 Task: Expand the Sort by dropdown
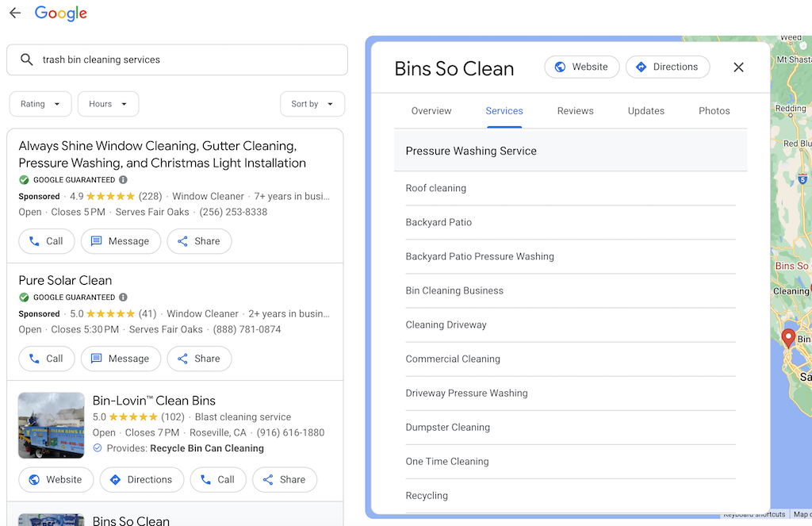click(312, 104)
